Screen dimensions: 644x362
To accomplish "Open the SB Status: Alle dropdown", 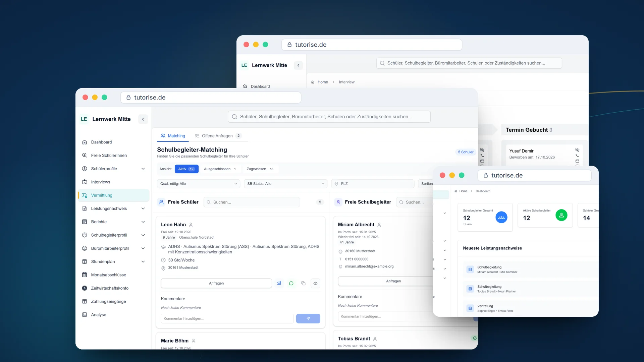I will (x=286, y=184).
